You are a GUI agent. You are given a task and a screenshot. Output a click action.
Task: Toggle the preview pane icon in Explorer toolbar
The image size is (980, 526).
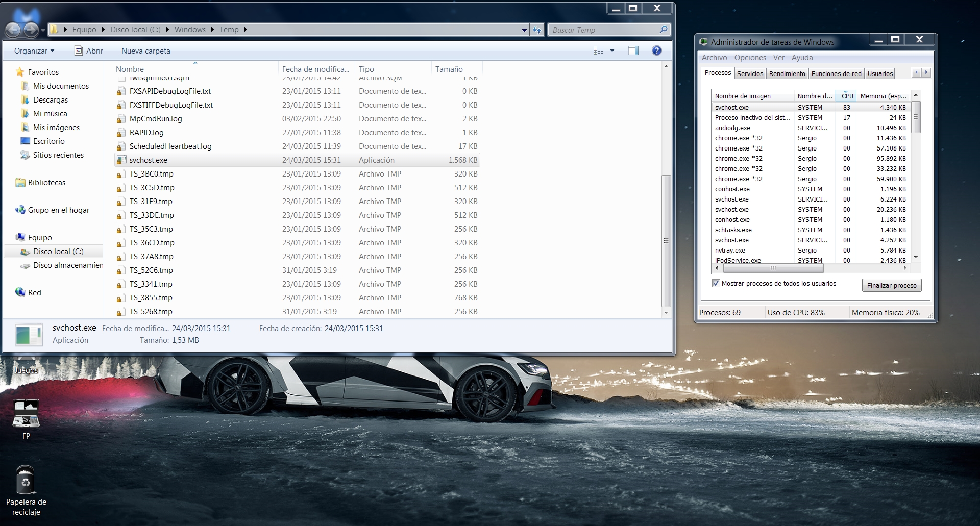click(633, 51)
